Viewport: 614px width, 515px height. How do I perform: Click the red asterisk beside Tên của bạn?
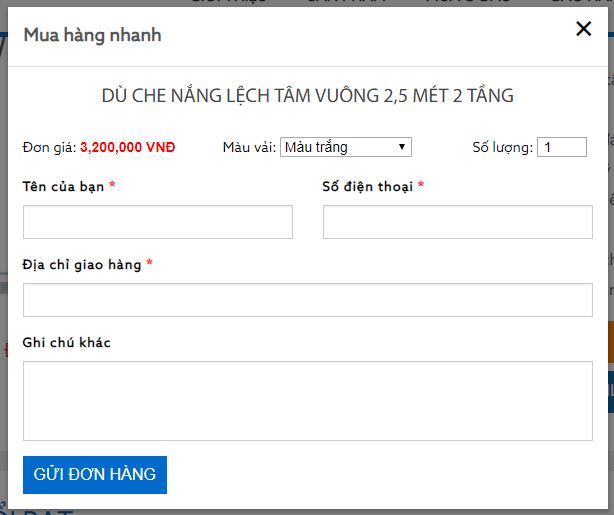point(113,186)
